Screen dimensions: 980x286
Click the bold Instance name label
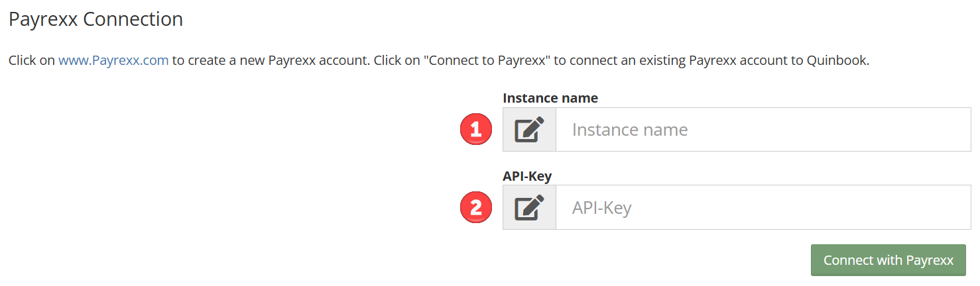[x=550, y=98]
